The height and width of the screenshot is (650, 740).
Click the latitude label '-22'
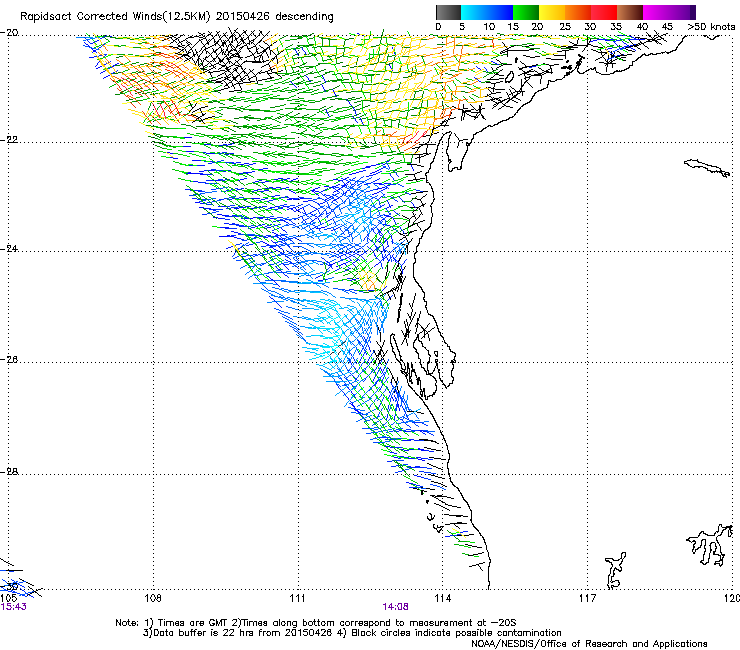click(9, 140)
